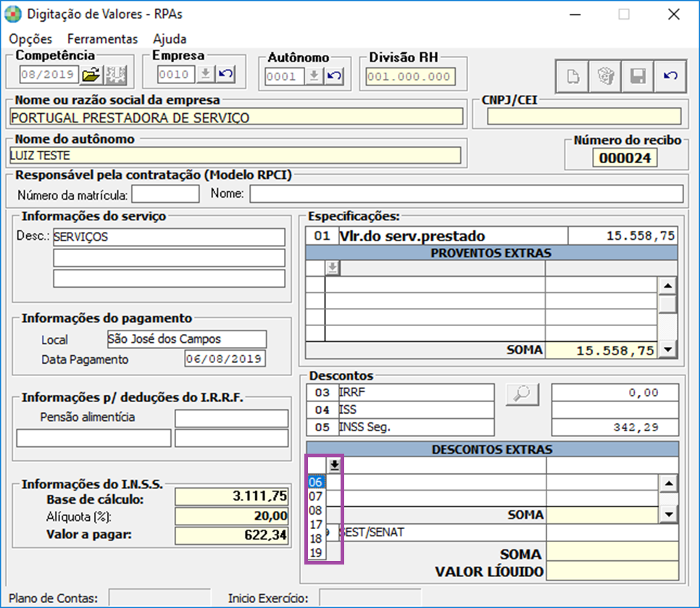Click the DESCONTOS EXTRAS header bar
This screenshot has width=700, height=608.
click(x=493, y=449)
